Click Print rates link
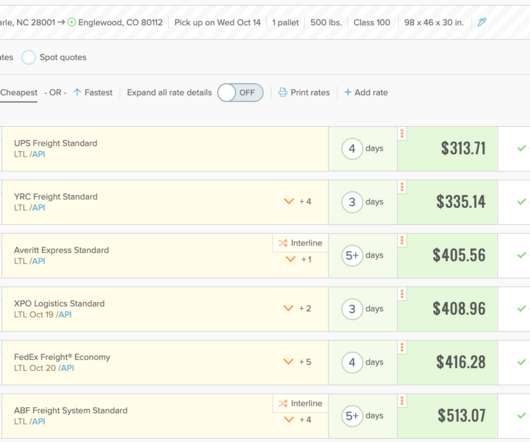 pyautogui.click(x=310, y=92)
